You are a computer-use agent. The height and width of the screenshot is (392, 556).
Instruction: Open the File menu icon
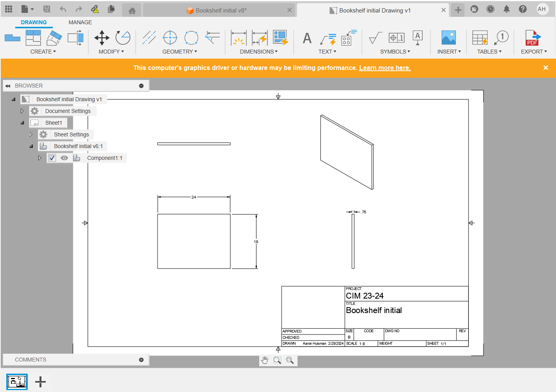pos(27,9)
